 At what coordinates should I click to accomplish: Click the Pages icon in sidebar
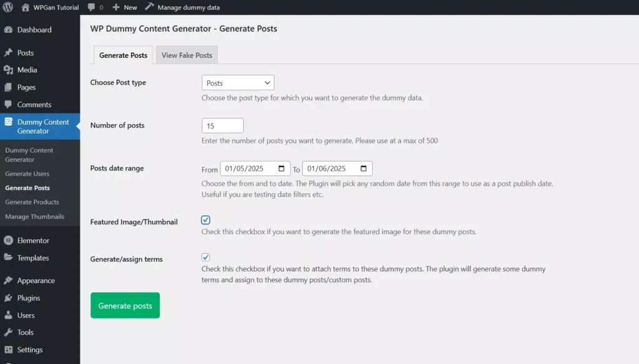[x=8, y=87]
